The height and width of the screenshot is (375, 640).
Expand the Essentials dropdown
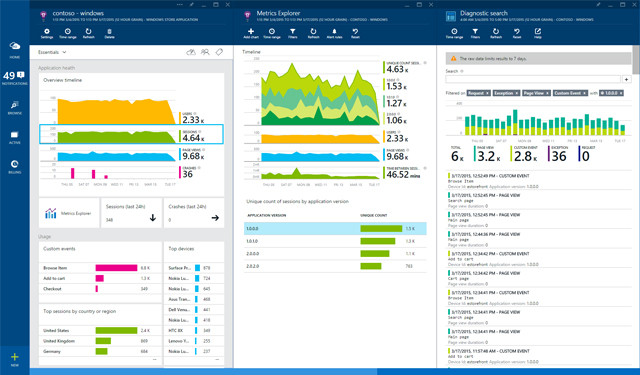tap(52, 52)
